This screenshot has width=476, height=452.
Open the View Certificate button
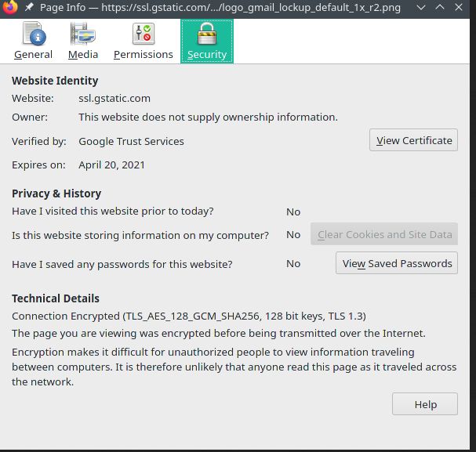pyautogui.click(x=413, y=140)
